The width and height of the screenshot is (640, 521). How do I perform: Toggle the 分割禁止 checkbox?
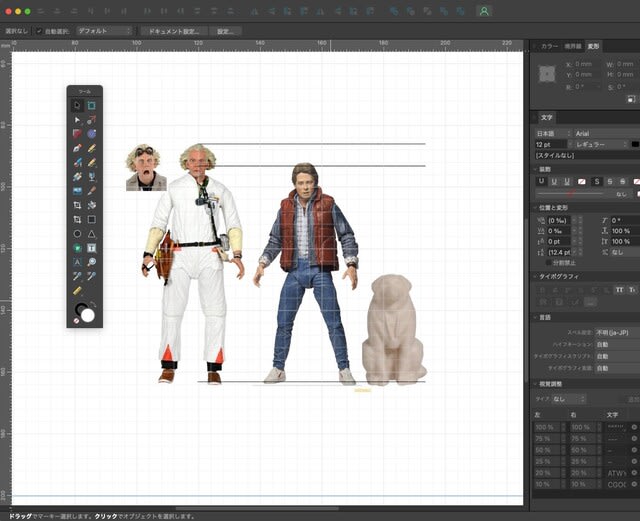(x=549, y=263)
